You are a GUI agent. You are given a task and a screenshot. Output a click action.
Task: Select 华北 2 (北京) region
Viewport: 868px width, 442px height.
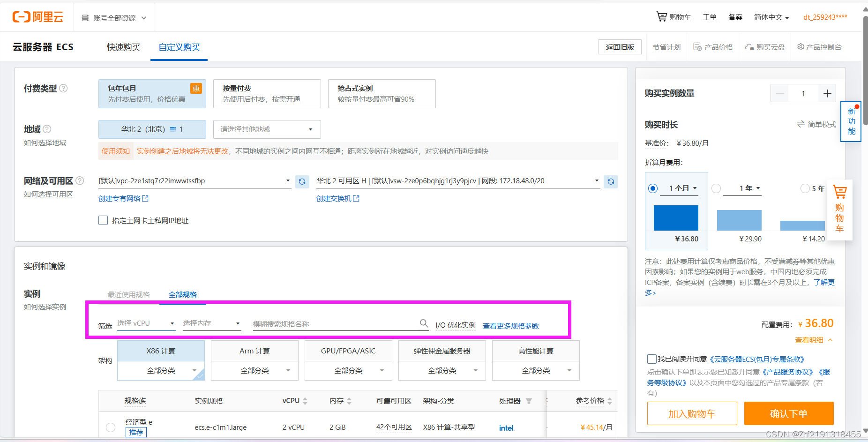152,129
